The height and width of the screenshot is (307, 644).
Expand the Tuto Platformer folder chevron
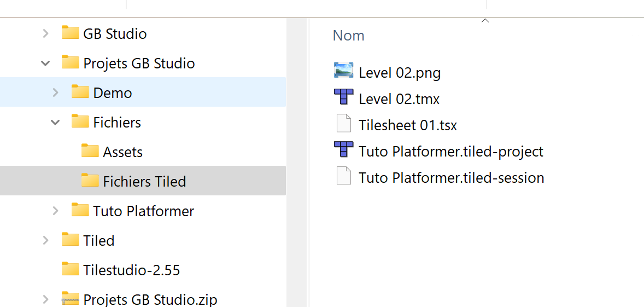coord(55,211)
